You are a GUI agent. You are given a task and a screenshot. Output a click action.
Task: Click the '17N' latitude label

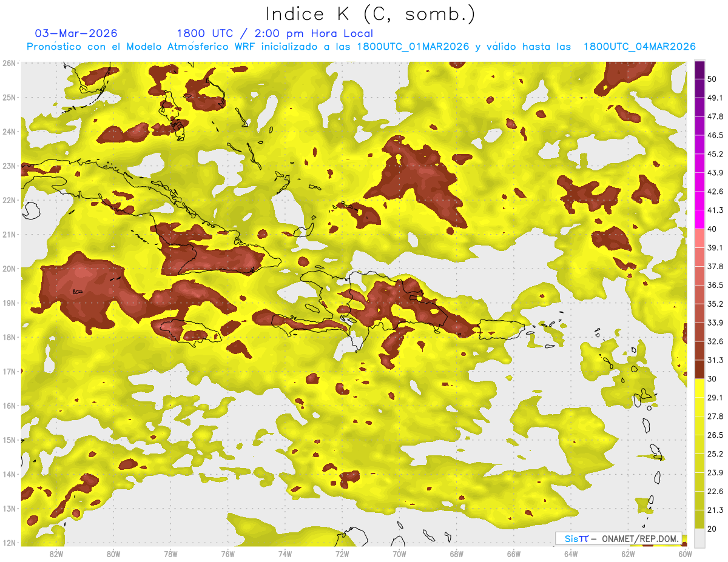point(9,371)
